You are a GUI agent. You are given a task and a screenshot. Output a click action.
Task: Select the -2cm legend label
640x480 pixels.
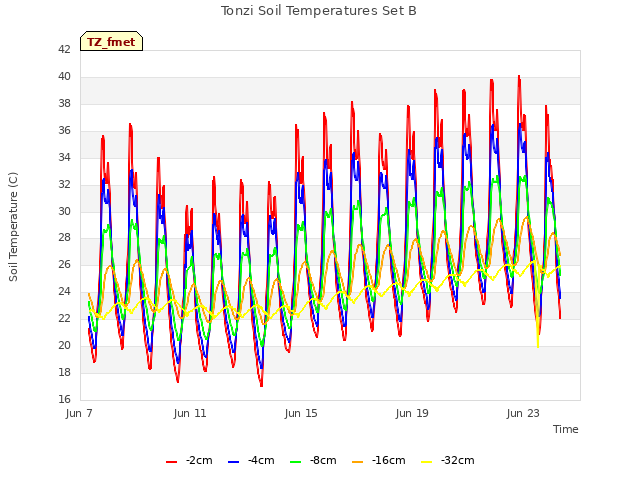(x=199, y=460)
